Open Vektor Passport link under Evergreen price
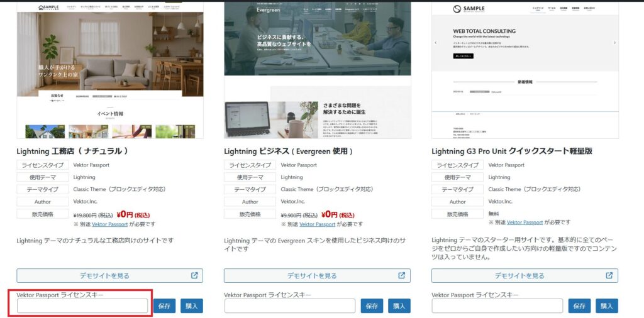The image size is (644, 318). [x=317, y=224]
